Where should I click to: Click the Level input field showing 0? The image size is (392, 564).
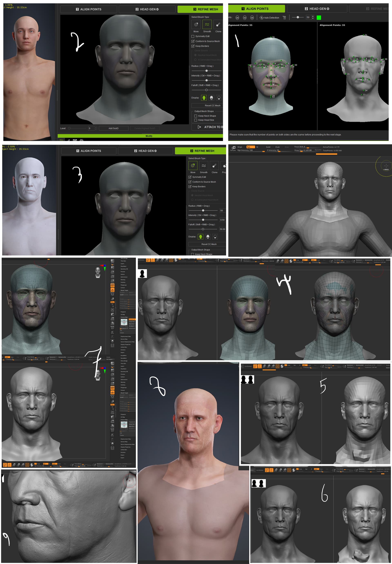tap(91, 128)
